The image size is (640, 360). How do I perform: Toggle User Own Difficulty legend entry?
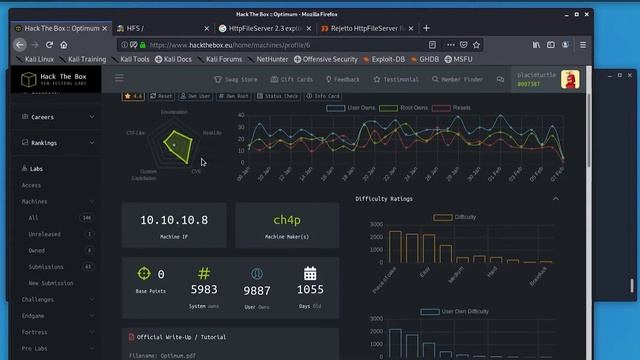[x=454, y=311]
